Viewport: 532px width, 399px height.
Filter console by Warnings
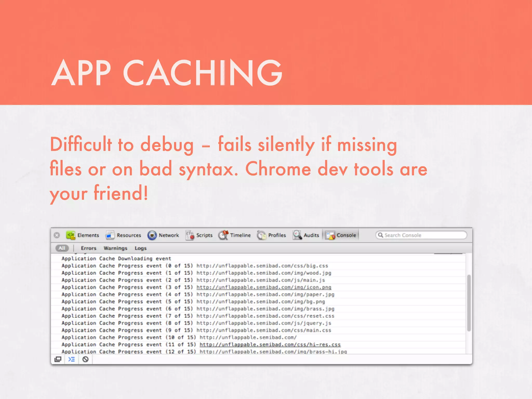pos(115,248)
